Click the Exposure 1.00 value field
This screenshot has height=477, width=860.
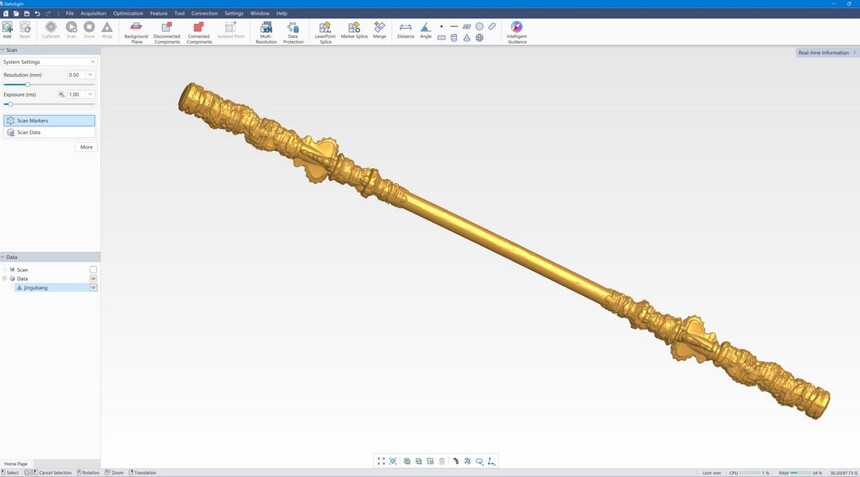[x=76, y=94]
